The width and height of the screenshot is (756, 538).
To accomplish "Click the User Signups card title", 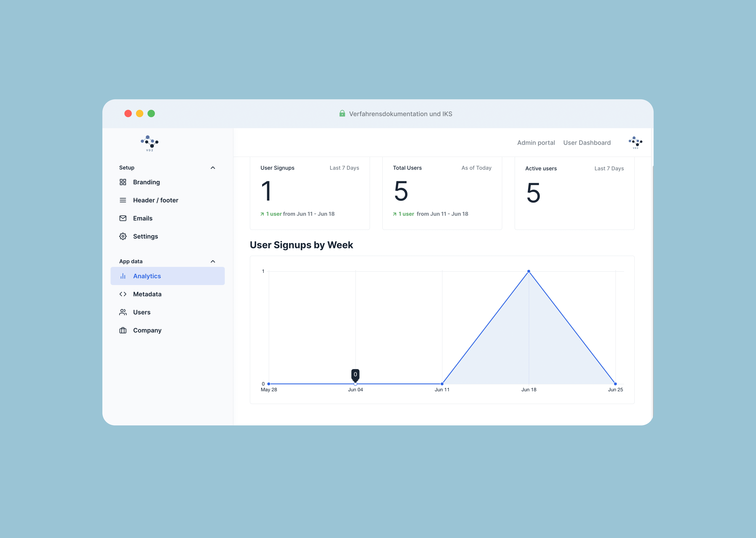I will 277,168.
